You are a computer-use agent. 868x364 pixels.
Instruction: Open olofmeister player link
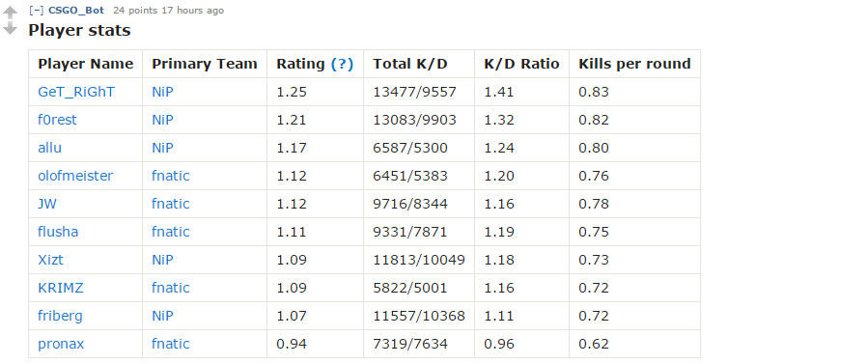(75, 176)
